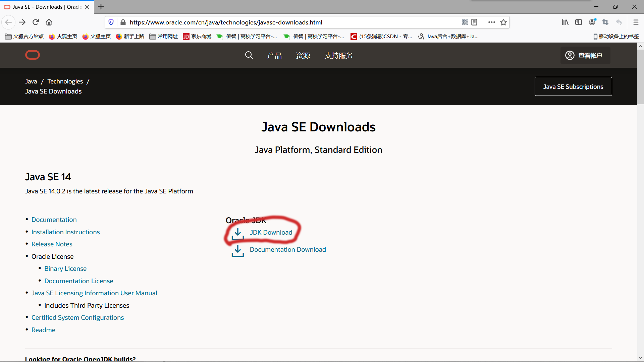
Task: Click the circled JDK Download link
Action: pos(271,232)
